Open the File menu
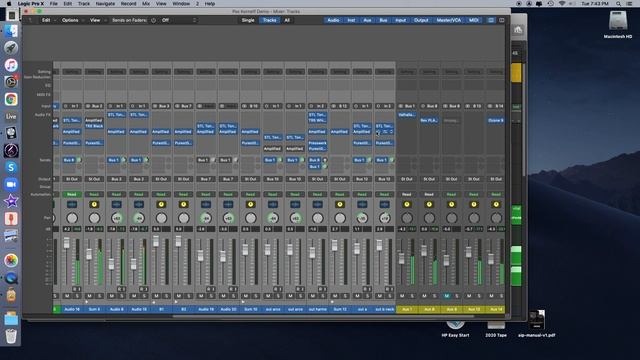Image resolution: width=640 pixels, height=360 pixels. [53, 4]
